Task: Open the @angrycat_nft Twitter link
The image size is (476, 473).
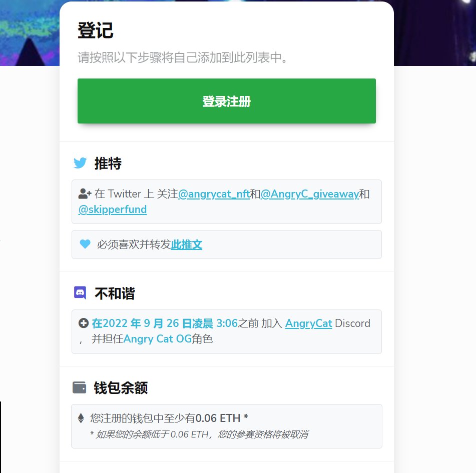Action: (x=214, y=194)
